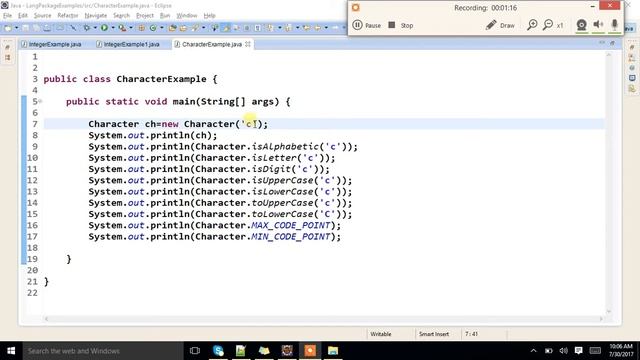640x360 pixels.
Task: Click the New Java Package icon
Action: (x=141, y=28)
